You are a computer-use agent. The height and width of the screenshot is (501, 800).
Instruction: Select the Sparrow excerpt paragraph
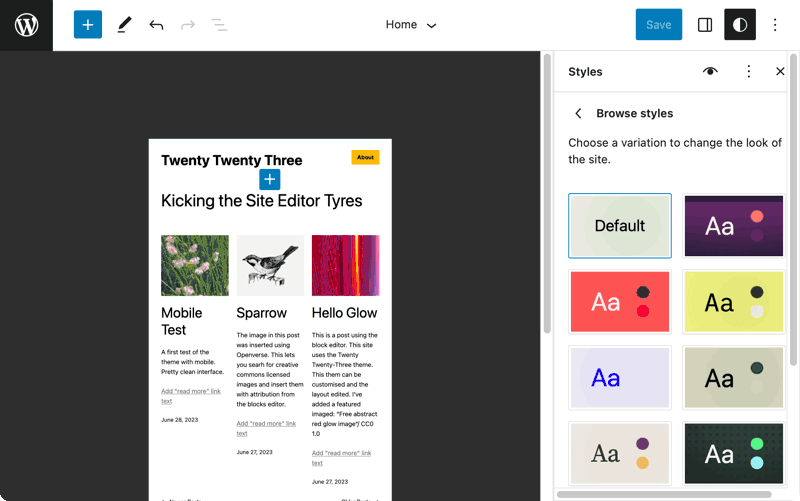pos(270,369)
